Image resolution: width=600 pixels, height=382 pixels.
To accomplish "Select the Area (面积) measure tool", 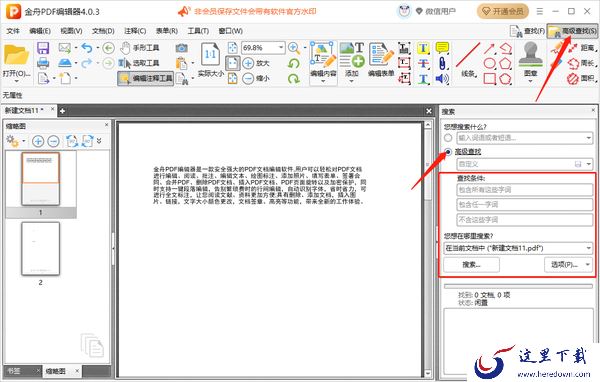I will [x=582, y=78].
